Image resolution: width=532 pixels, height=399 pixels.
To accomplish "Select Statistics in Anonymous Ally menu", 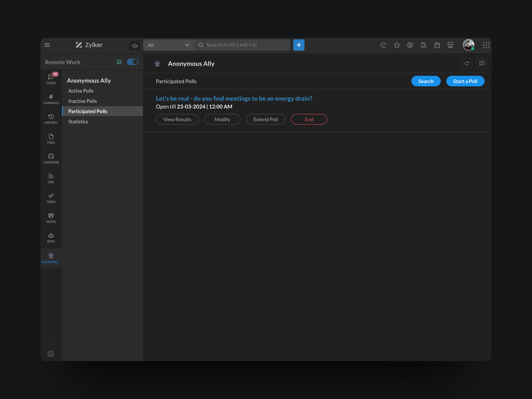I will point(78,122).
